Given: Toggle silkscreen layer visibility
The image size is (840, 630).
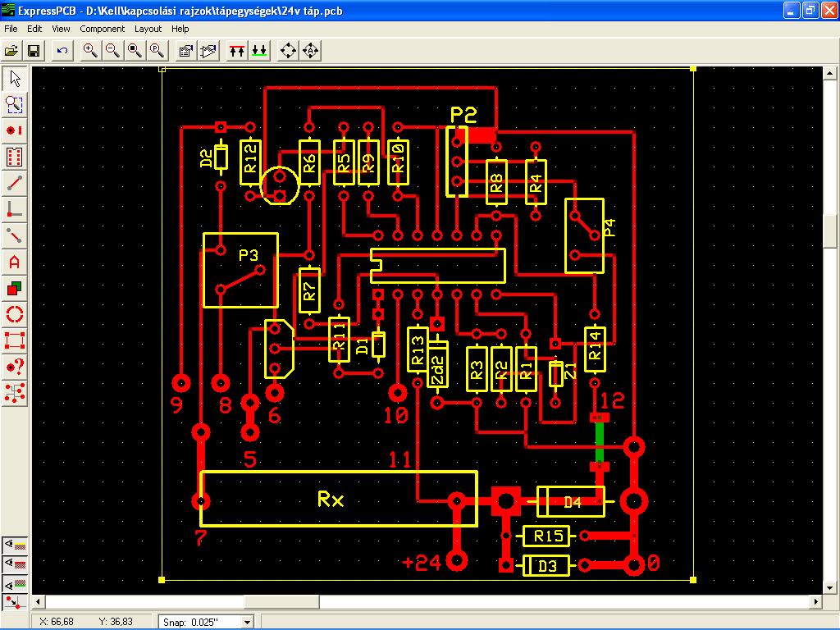Looking at the screenshot, I should coord(15,546).
